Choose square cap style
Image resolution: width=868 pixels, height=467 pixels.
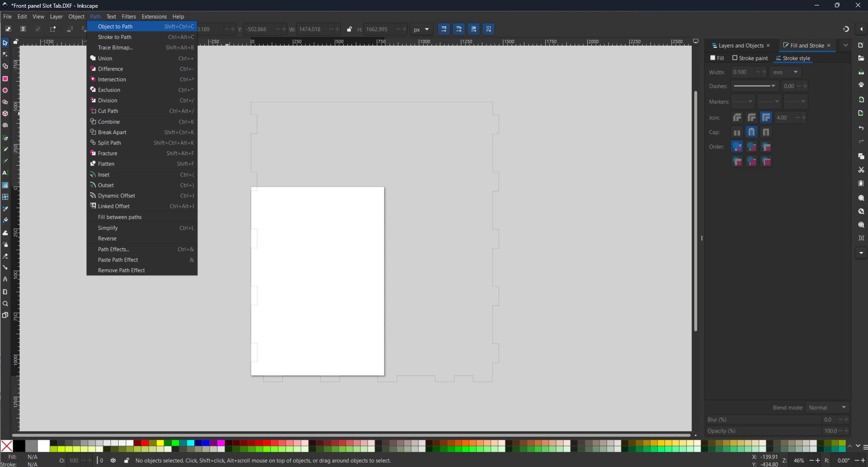[x=766, y=132]
